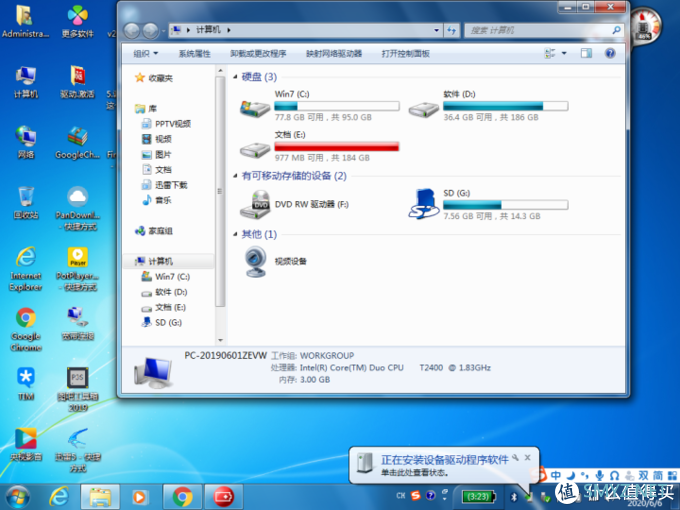Screen dimensions: 680x510
Task: Select Win7 (C:) in navigation tree
Action: click(x=172, y=277)
